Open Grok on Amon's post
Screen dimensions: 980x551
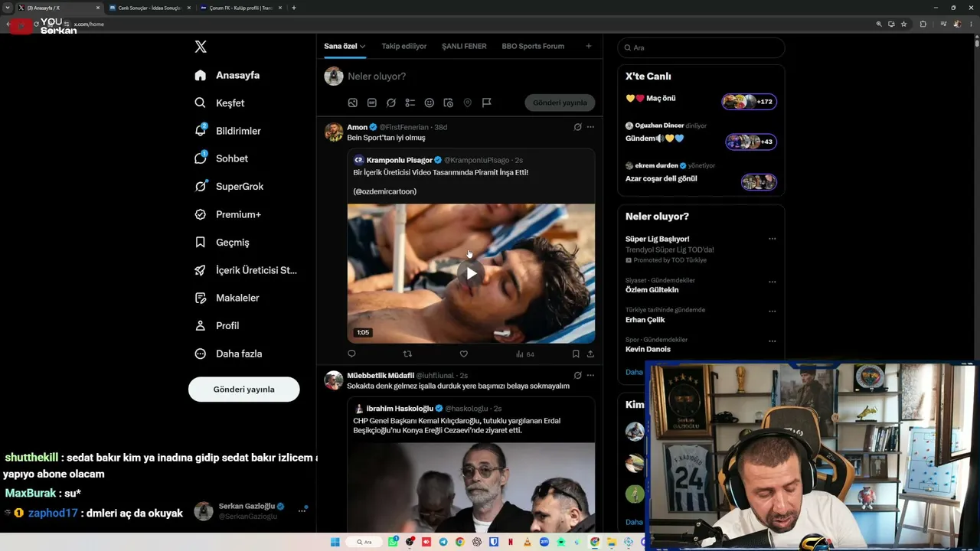(577, 127)
